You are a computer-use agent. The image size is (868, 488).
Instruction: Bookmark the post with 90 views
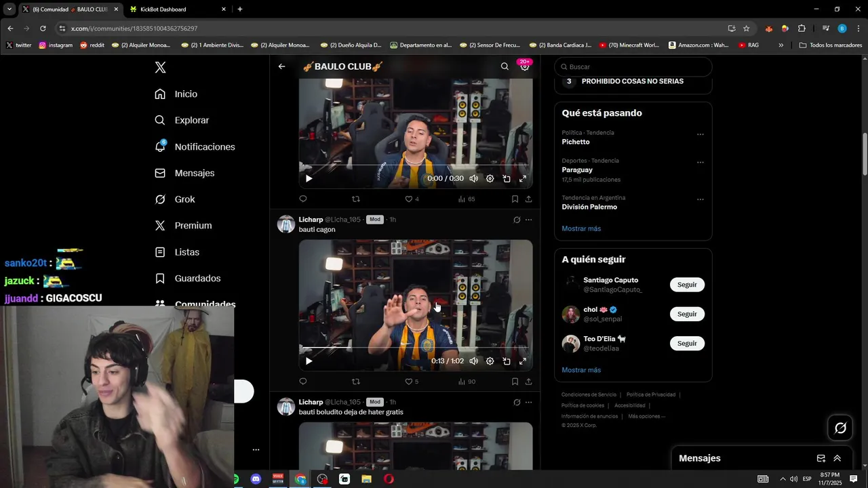[515, 382]
